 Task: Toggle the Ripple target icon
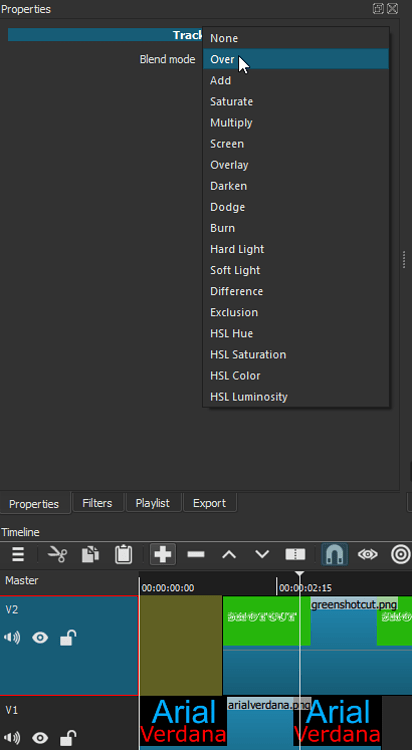401,555
